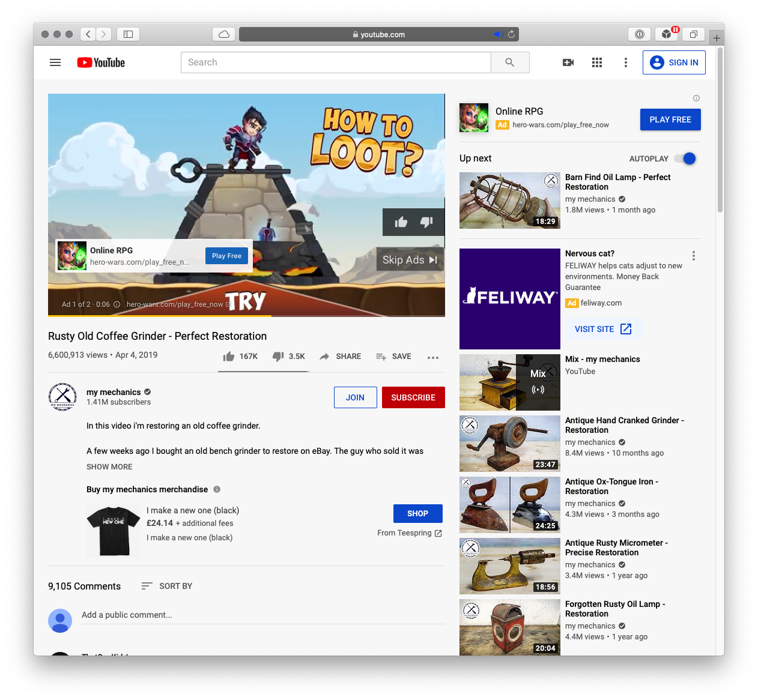This screenshot has width=758, height=700.
Task: Click Safari back navigation arrow
Action: point(88,34)
